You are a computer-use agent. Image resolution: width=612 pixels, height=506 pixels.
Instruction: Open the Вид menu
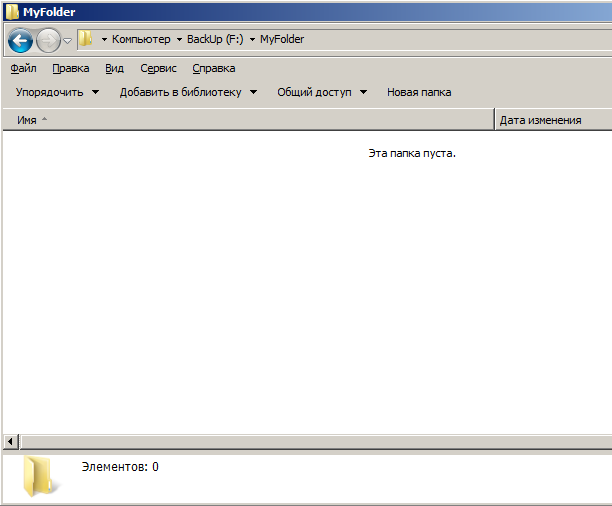[114, 68]
